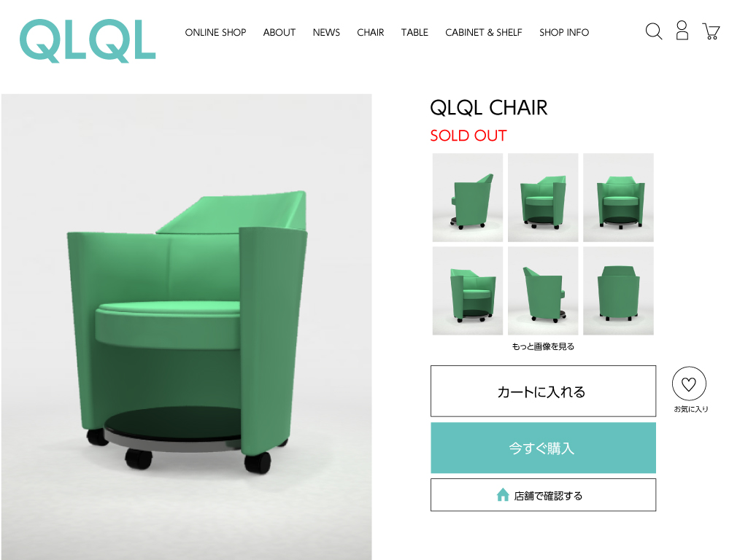Image resolution: width=748 pixels, height=560 pixels.
Task: Click the QLQL logo
Action: [x=88, y=41]
